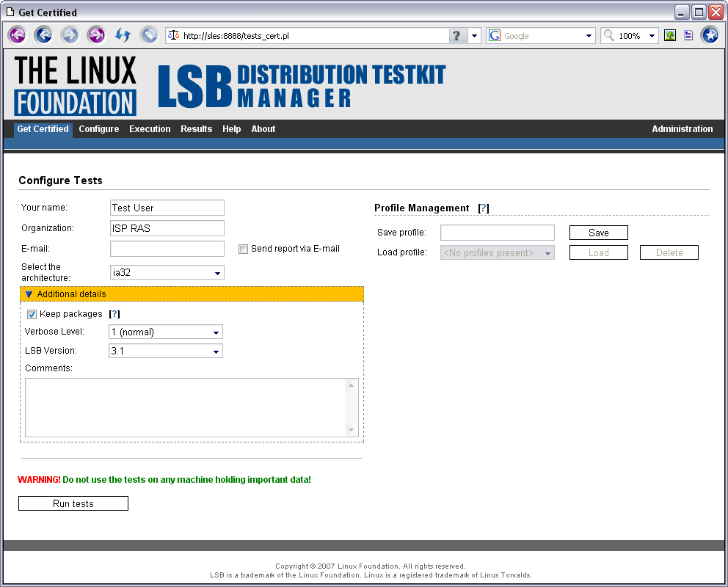This screenshot has width=728, height=587.
Task: Click the purple Rewind navigation button
Action: pos(18,35)
